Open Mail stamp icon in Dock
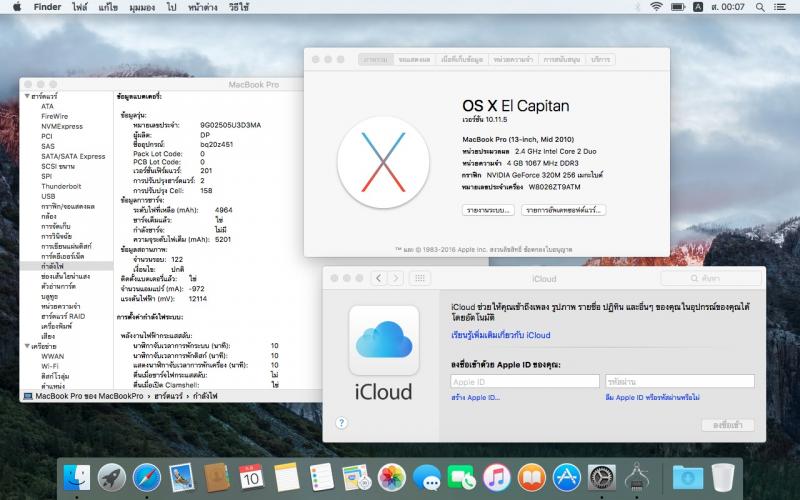The height and width of the screenshot is (500, 800). tap(182, 478)
